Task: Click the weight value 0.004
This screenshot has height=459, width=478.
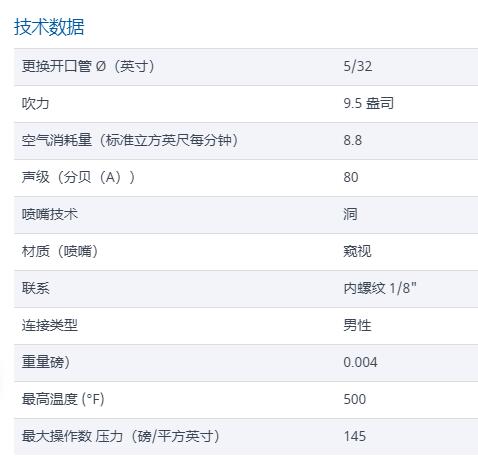Action: 360,362
